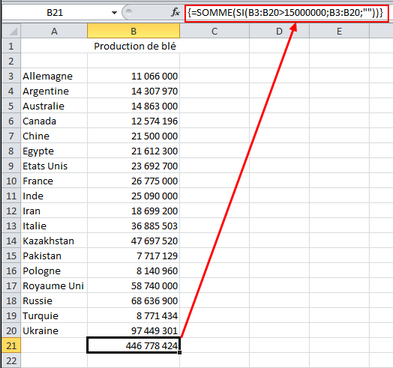Select column A header
The image size is (393, 368).
click(54, 31)
